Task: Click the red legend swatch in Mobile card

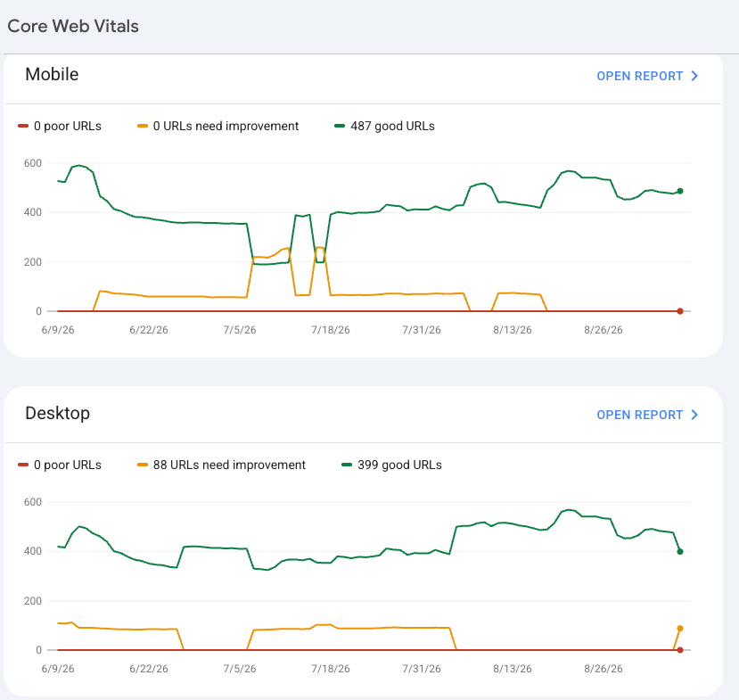Action: tap(23, 126)
